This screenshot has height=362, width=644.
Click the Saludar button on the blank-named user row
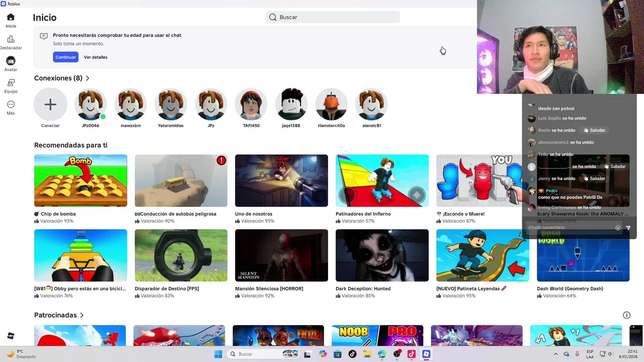click(615, 166)
